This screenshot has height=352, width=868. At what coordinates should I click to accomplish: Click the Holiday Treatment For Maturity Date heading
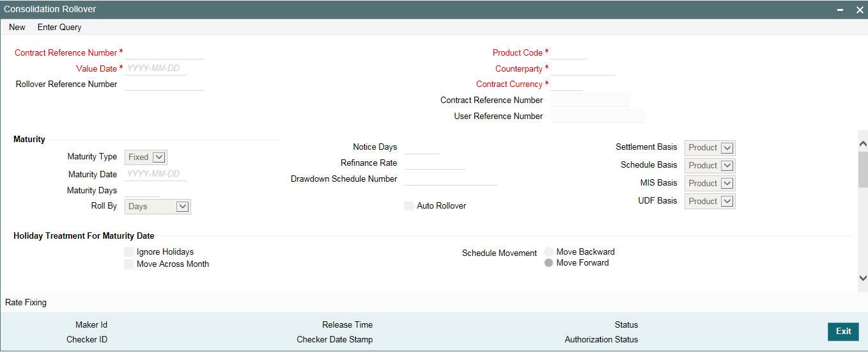[84, 236]
